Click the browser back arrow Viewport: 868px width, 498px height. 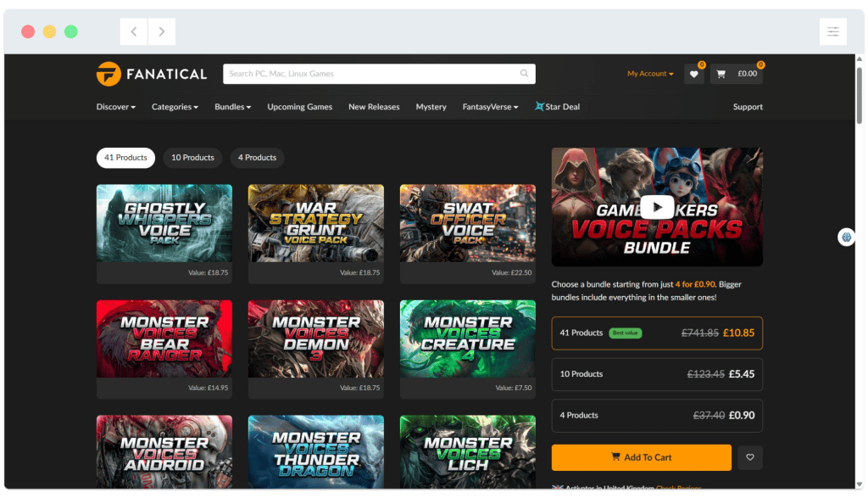pyautogui.click(x=133, y=31)
